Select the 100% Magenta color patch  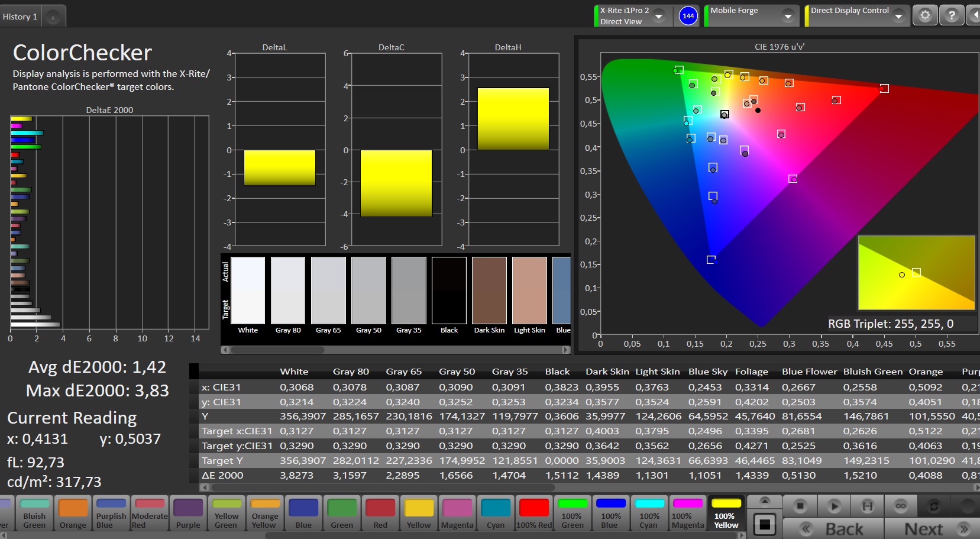pyautogui.click(x=688, y=513)
